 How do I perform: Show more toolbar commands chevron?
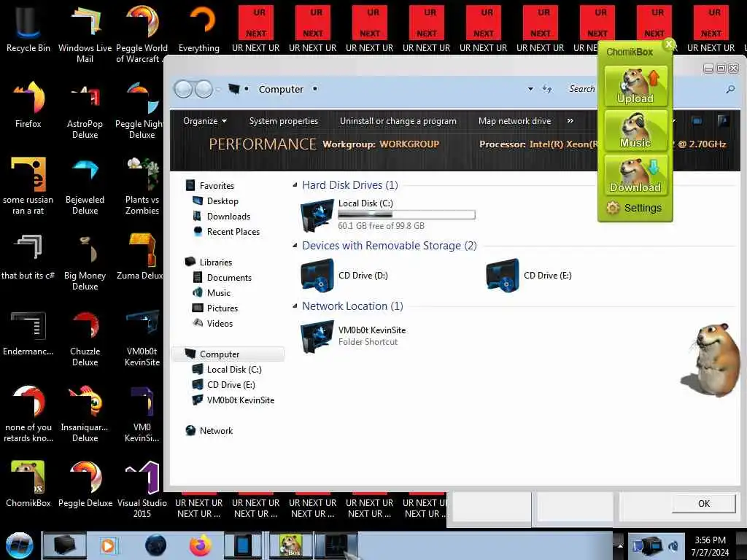click(570, 121)
